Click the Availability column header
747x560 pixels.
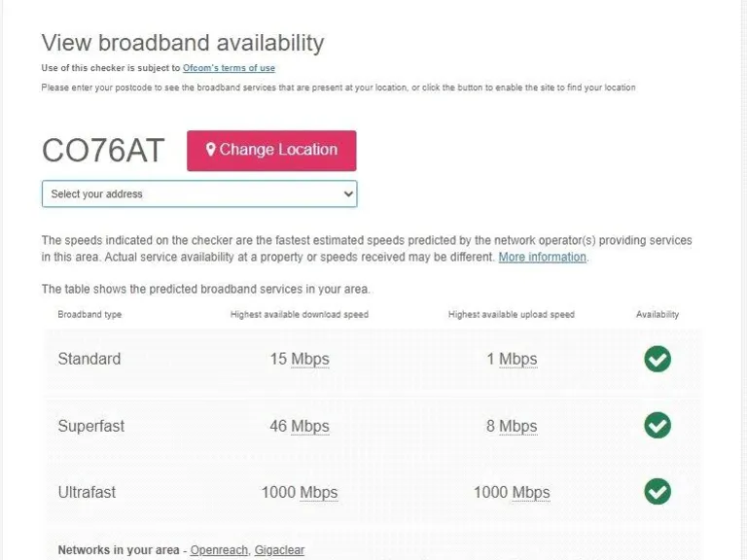[658, 314]
